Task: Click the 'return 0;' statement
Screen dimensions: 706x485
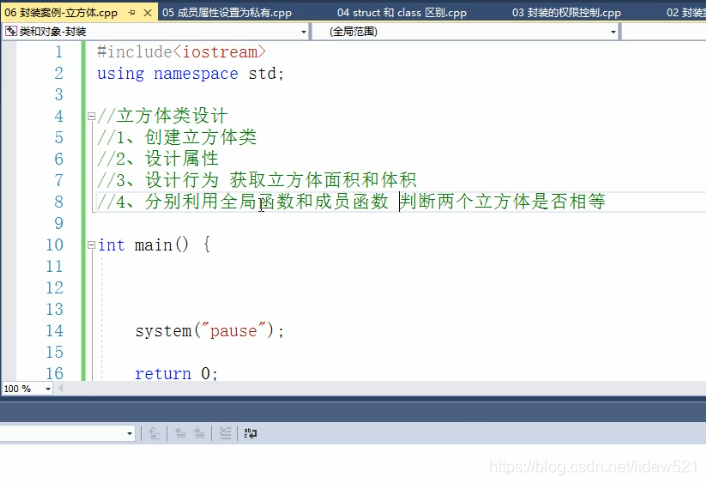Action: (x=176, y=373)
